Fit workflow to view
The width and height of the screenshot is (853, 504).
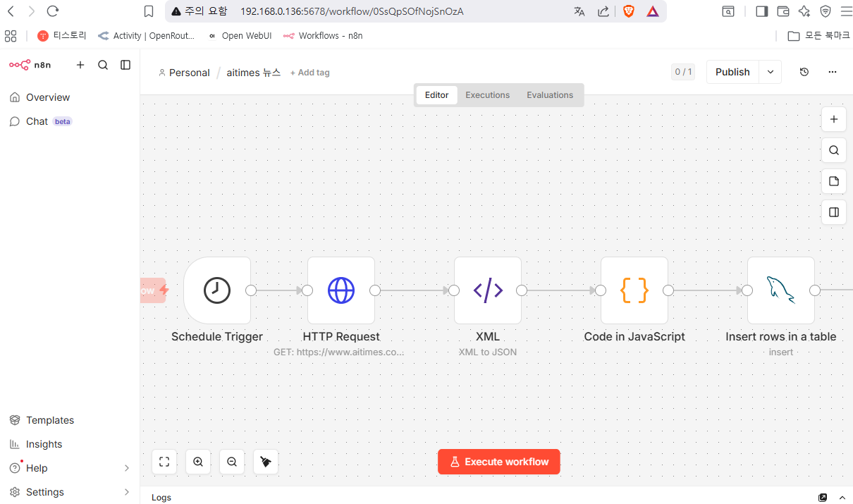(x=164, y=462)
